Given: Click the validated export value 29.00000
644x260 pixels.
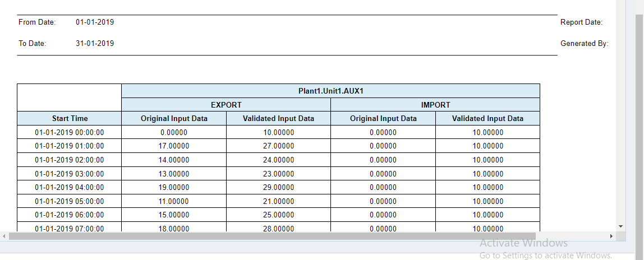Looking at the screenshot, I should coord(278,187).
